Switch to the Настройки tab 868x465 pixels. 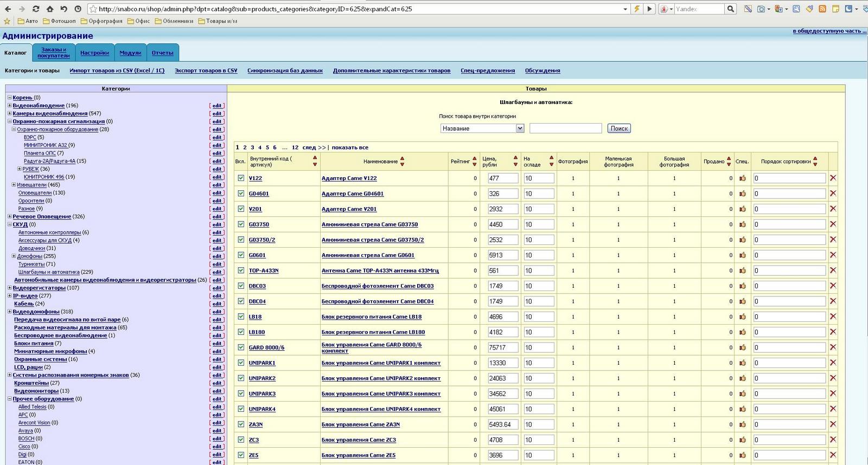pos(94,53)
